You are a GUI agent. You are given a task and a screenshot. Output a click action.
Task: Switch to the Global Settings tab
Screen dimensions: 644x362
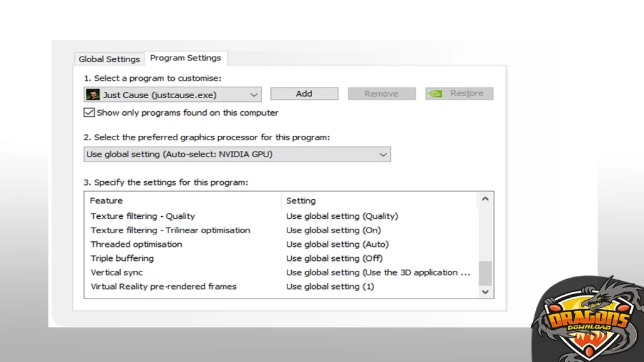pos(109,59)
